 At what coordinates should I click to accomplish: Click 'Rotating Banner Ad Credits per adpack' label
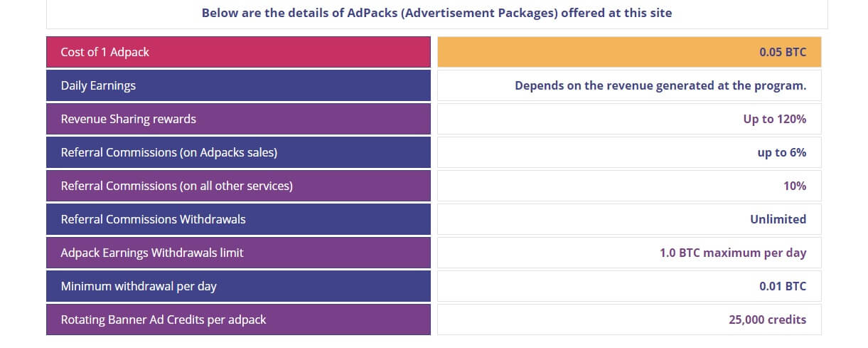pyautogui.click(x=164, y=320)
